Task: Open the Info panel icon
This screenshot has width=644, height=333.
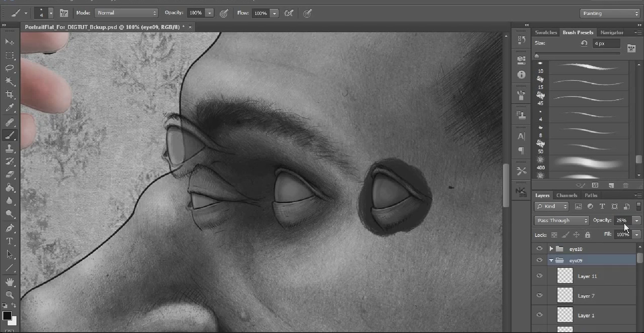Action: [x=522, y=75]
